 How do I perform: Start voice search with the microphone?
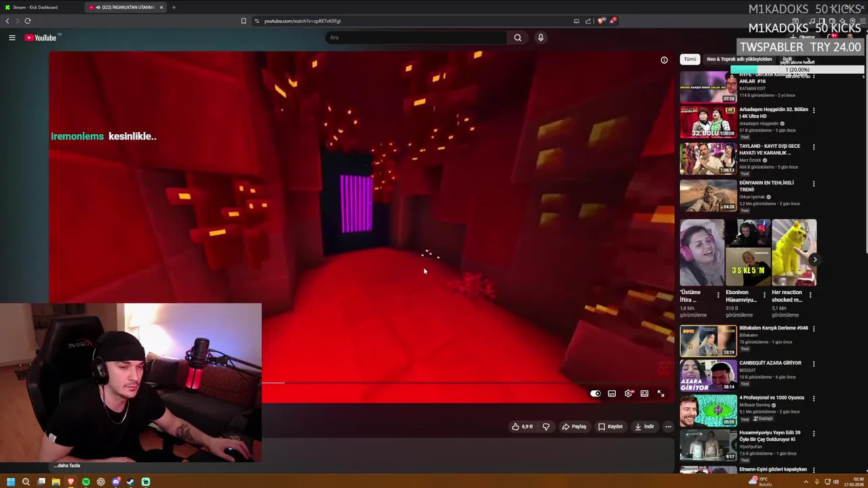tap(540, 37)
